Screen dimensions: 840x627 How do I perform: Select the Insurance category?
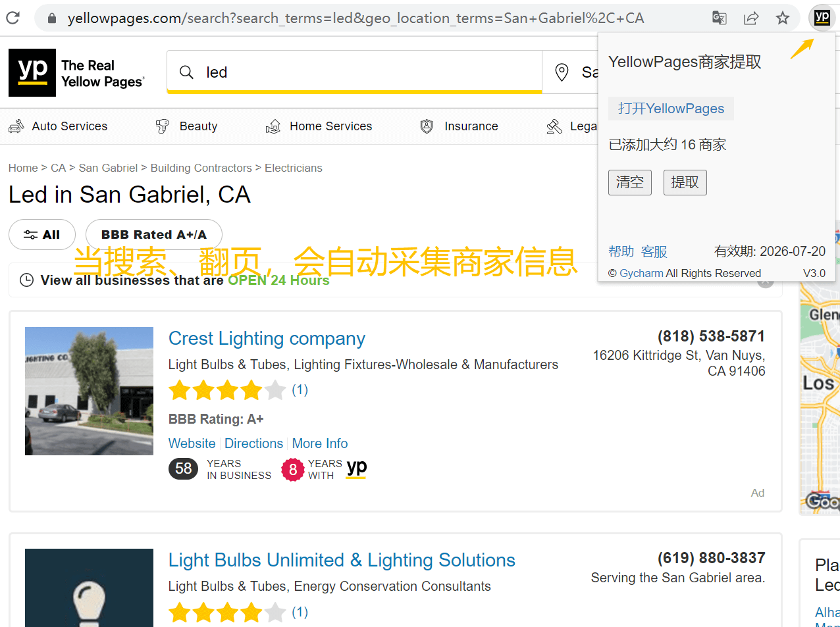point(459,126)
